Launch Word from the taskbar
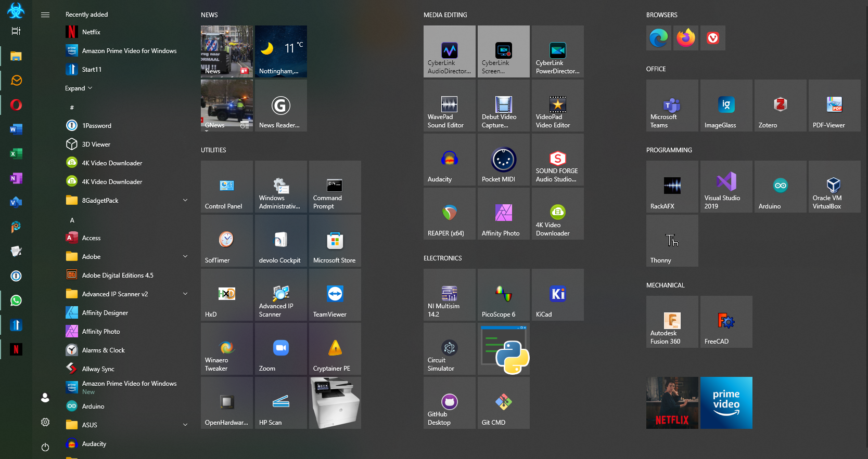 point(16,129)
